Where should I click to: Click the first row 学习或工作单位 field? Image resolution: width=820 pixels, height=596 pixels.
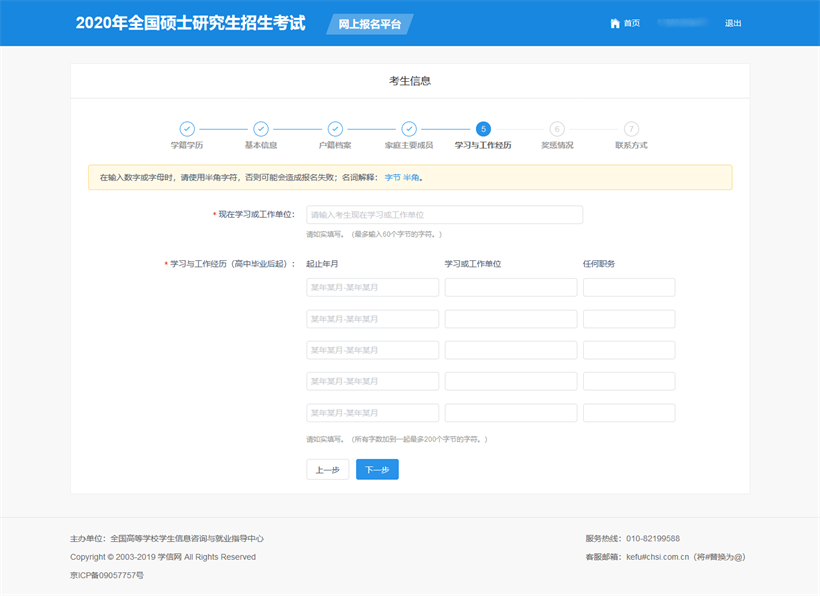click(510, 288)
